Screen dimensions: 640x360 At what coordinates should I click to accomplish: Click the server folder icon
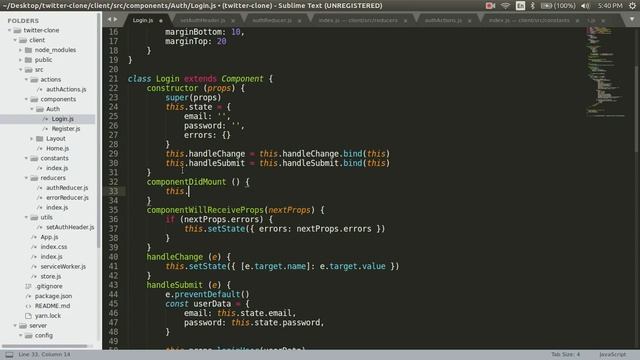click(x=23, y=326)
